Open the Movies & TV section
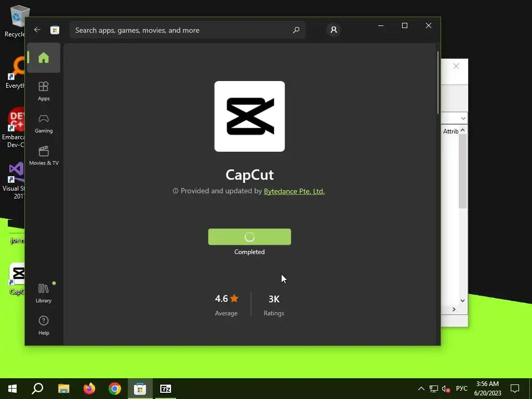Image resolution: width=532 pixels, height=399 pixels. coord(44,156)
